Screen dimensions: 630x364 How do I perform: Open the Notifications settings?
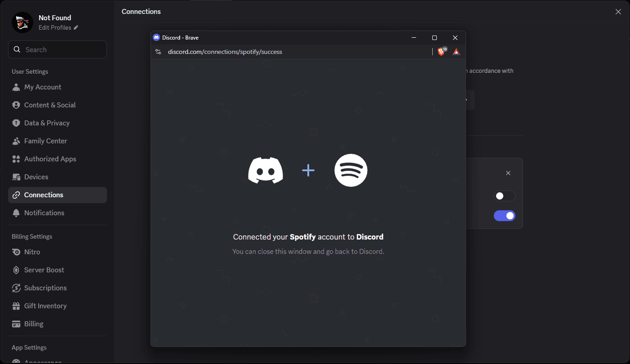coord(44,213)
